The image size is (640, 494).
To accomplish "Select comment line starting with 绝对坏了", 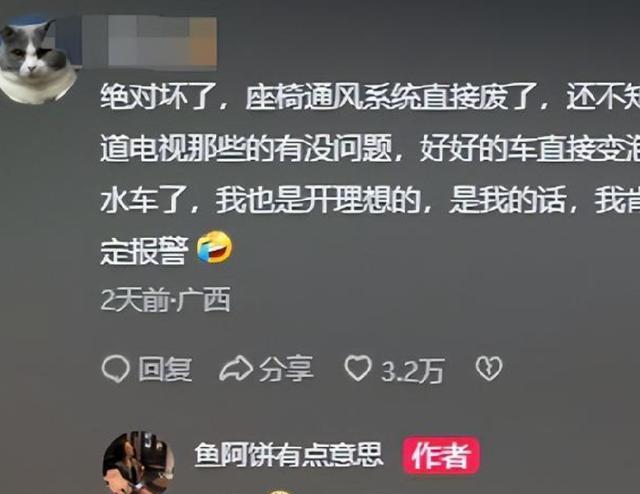I will coord(370,97).
